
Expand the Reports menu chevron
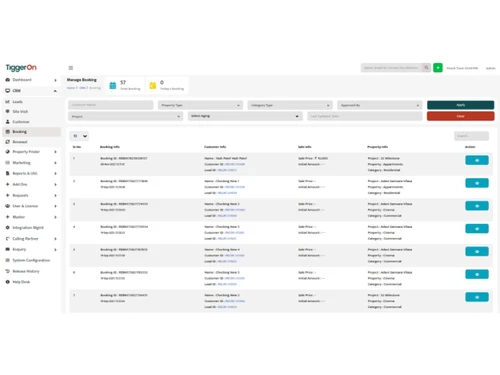pyautogui.click(x=55, y=173)
